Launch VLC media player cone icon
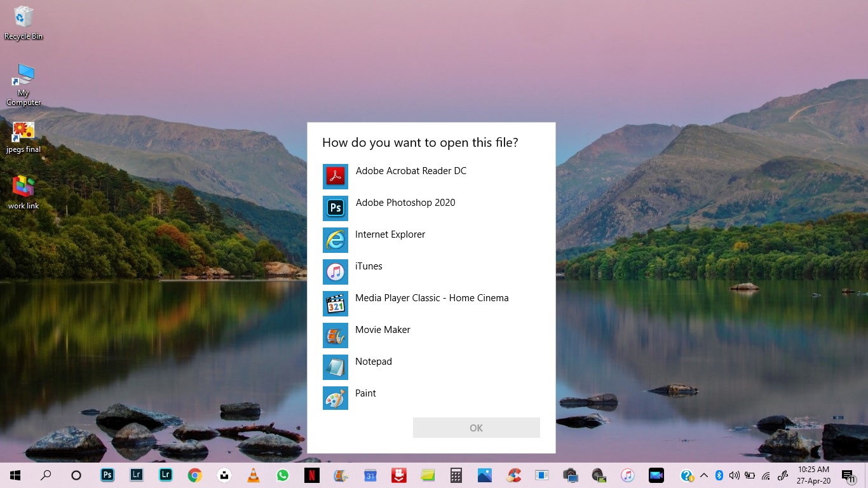The image size is (868, 488). pyautogui.click(x=253, y=475)
